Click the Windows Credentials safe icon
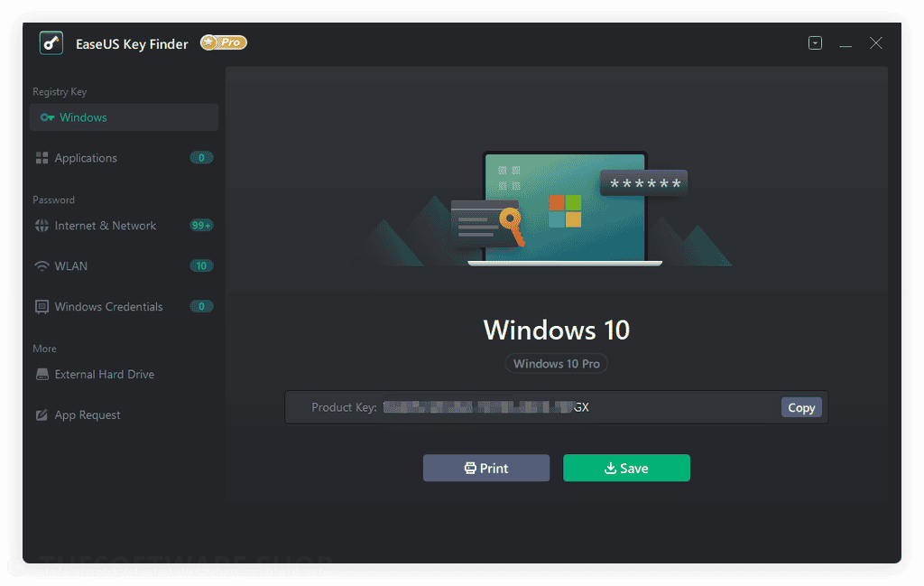The width and height of the screenshot is (924, 586). coord(42,307)
